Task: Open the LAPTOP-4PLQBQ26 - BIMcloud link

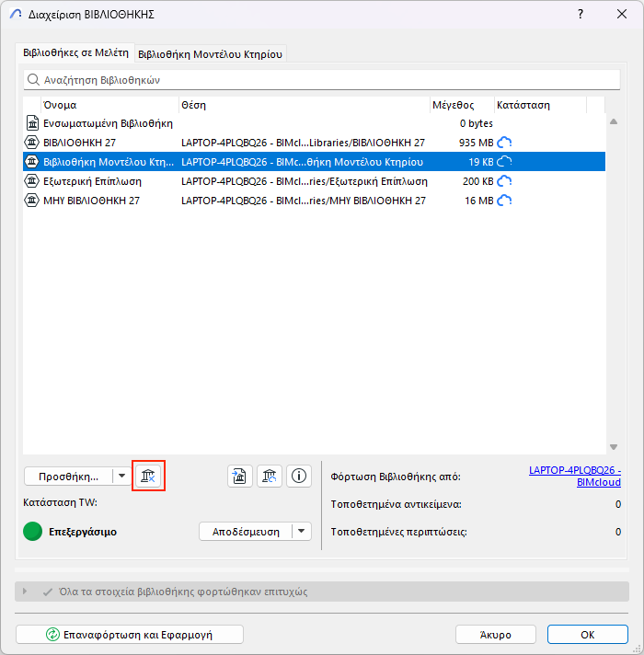Action: pos(575,477)
